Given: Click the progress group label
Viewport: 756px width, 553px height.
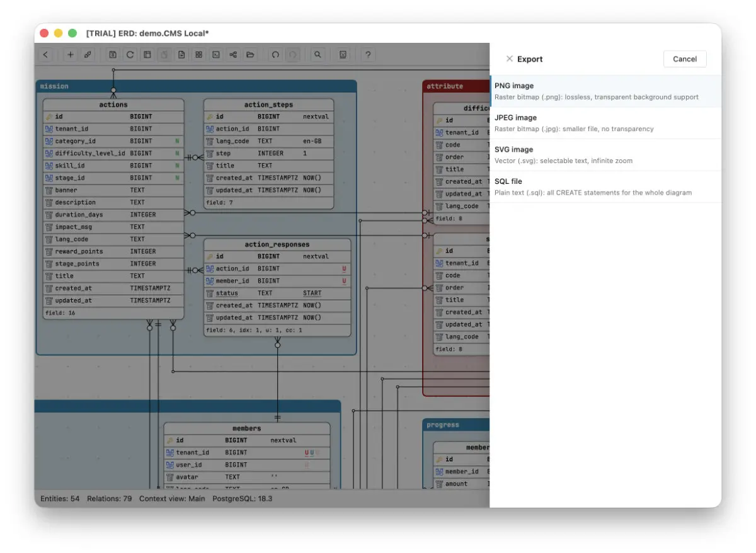Looking at the screenshot, I should click(443, 425).
